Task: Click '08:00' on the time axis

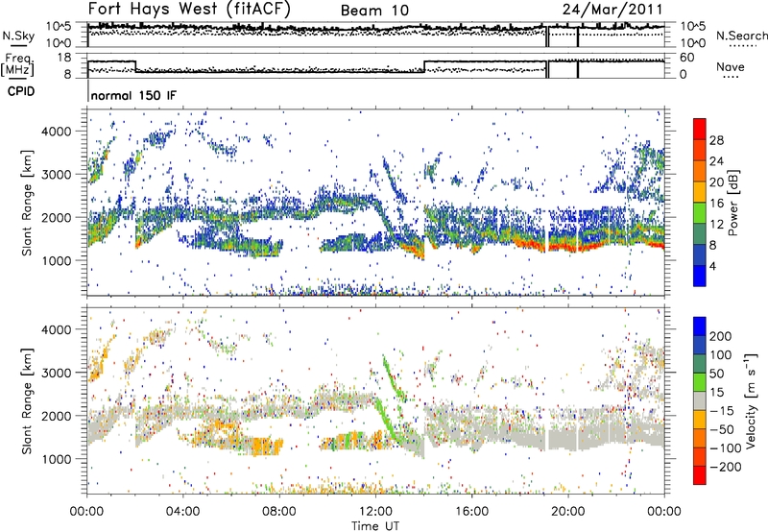Action: [279, 512]
